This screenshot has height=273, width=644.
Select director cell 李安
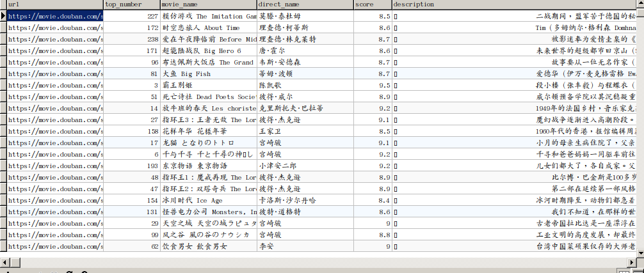click(305, 246)
